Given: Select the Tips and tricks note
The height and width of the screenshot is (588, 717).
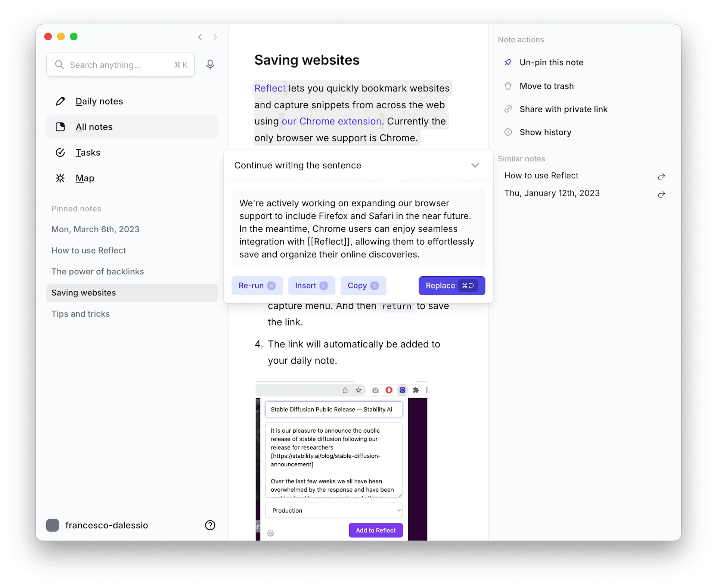Looking at the screenshot, I should coord(80,314).
